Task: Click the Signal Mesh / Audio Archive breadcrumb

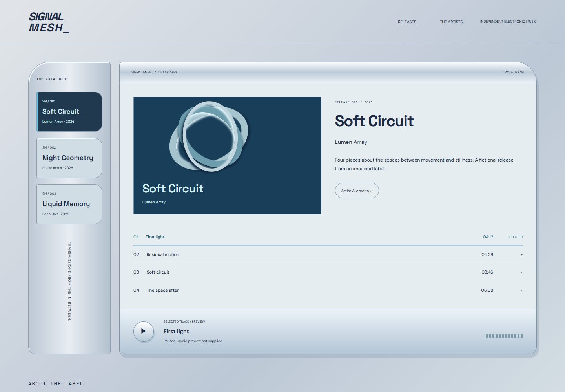Action: click(154, 72)
